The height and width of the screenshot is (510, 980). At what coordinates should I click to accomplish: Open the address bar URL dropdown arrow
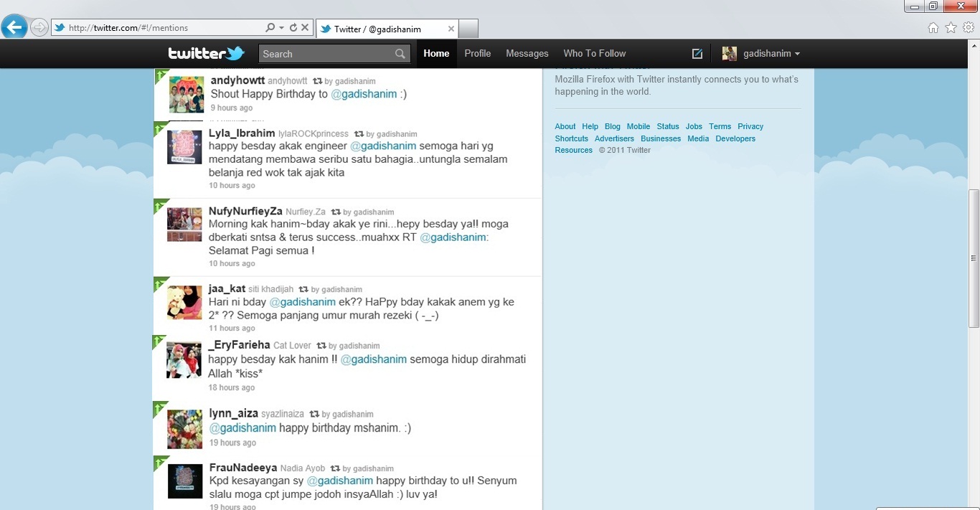[281, 28]
